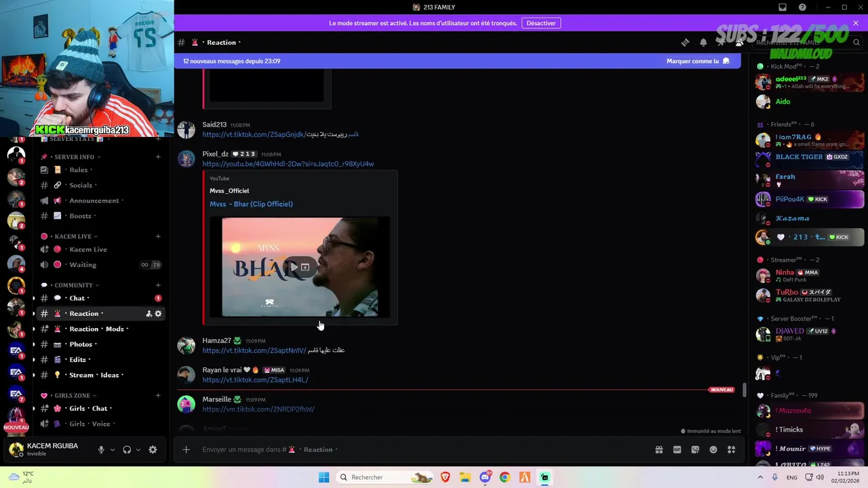This screenshot has height=488, width=868.
Task: Add channel to GIRLS ZONE category
Action: coord(158,395)
